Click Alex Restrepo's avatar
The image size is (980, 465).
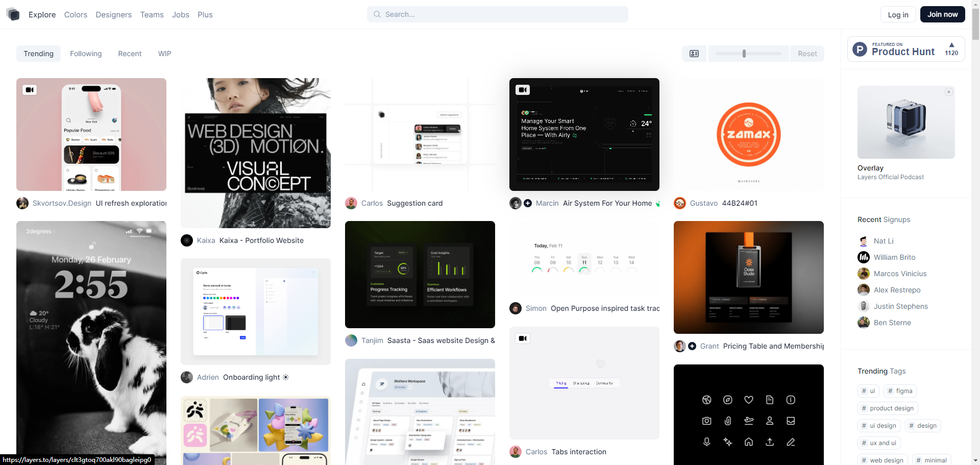[x=864, y=290]
